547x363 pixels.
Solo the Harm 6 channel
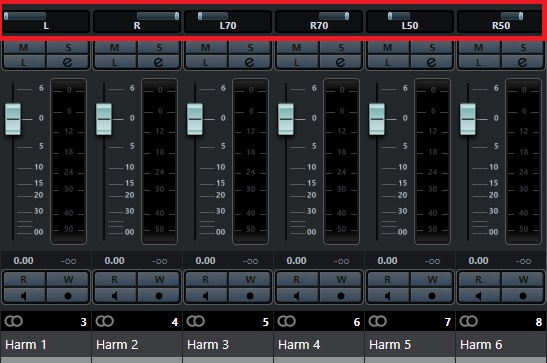click(x=523, y=47)
